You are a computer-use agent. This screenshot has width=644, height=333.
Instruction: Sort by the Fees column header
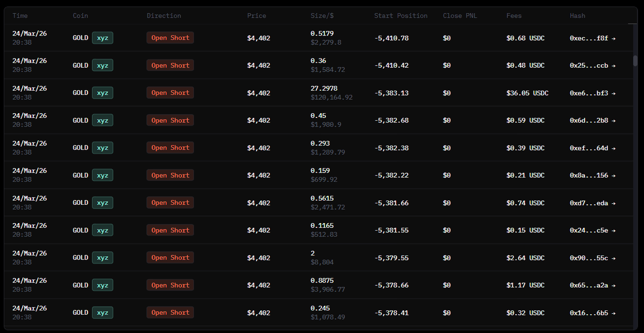(x=514, y=16)
